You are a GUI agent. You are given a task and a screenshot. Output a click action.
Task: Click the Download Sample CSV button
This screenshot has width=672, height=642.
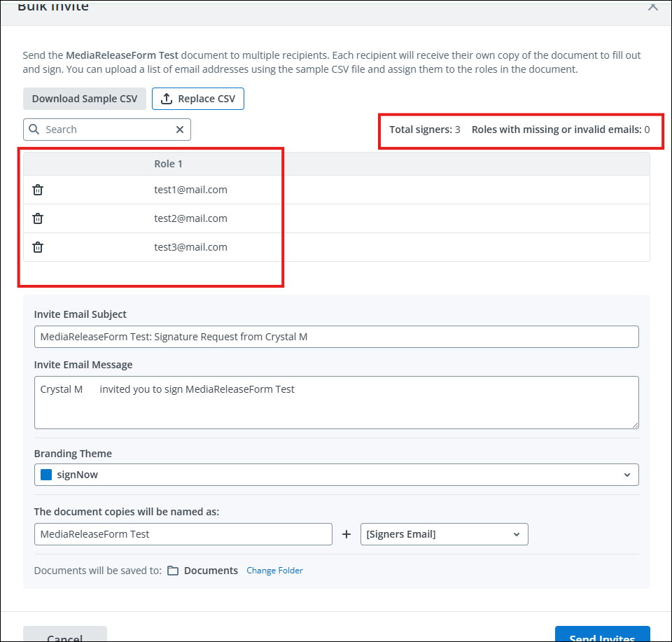tap(85, 99)
